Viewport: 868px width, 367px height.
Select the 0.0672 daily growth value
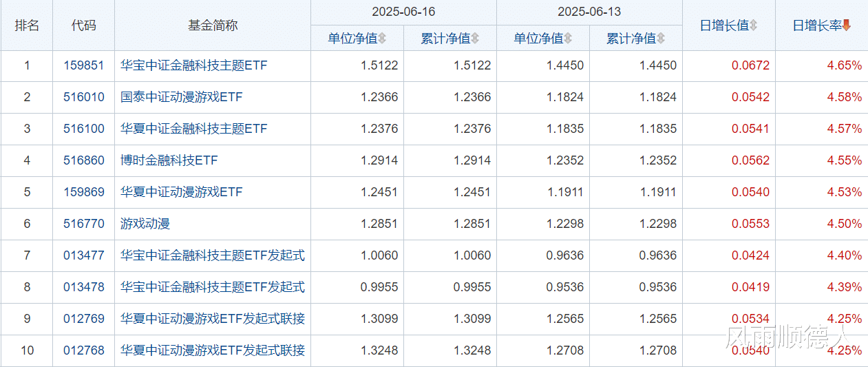[x=751, y=66]
